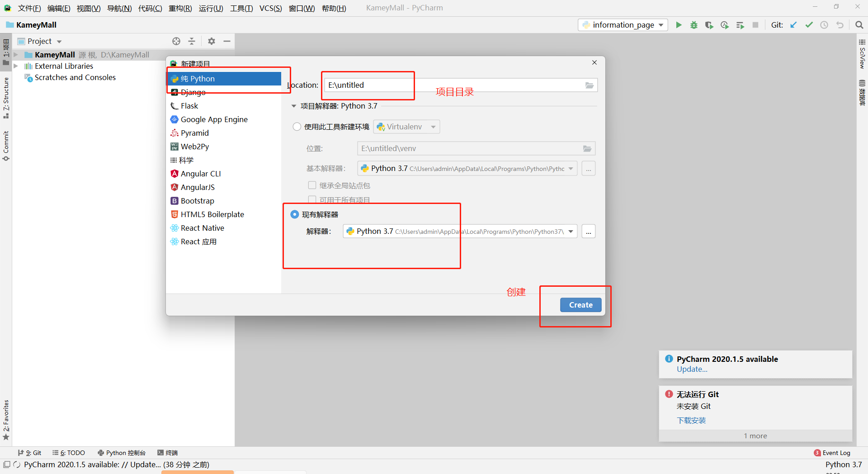Open 编辑(E) menu

[59, 8]
